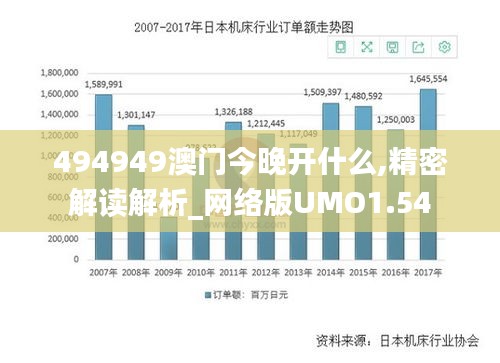Select the 2017年 bar labeled 1,645,554
This screenshot has height=363, width=500.
click(428, 174)
